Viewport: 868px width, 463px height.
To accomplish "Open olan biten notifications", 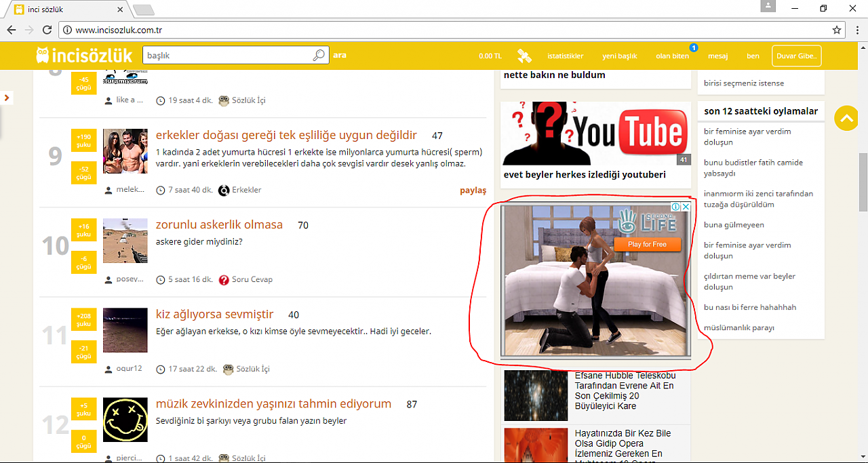I will 672,56.
